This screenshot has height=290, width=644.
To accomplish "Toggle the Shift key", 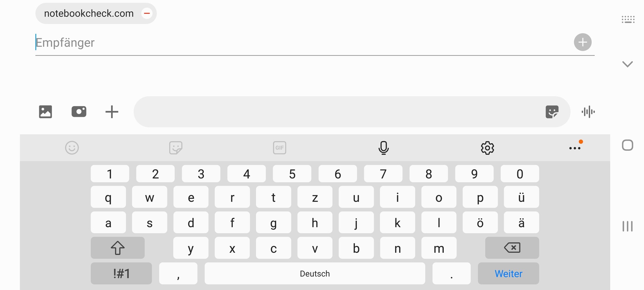I will coord(117,248).
